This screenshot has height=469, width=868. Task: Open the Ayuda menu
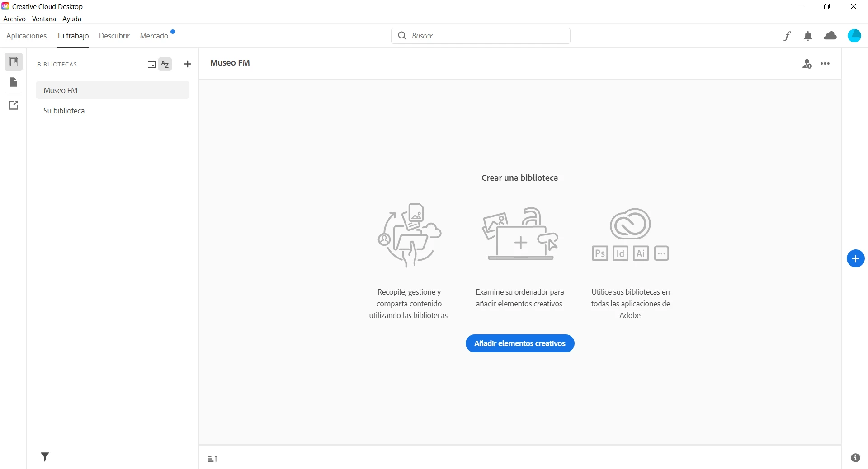coord(72,19)
